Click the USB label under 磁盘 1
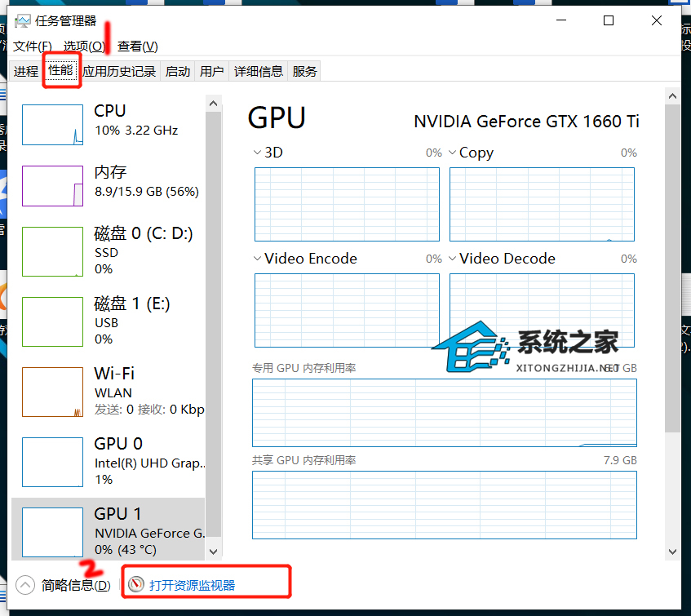This screenshot has height=616, width=691. [x=106, y=323]
